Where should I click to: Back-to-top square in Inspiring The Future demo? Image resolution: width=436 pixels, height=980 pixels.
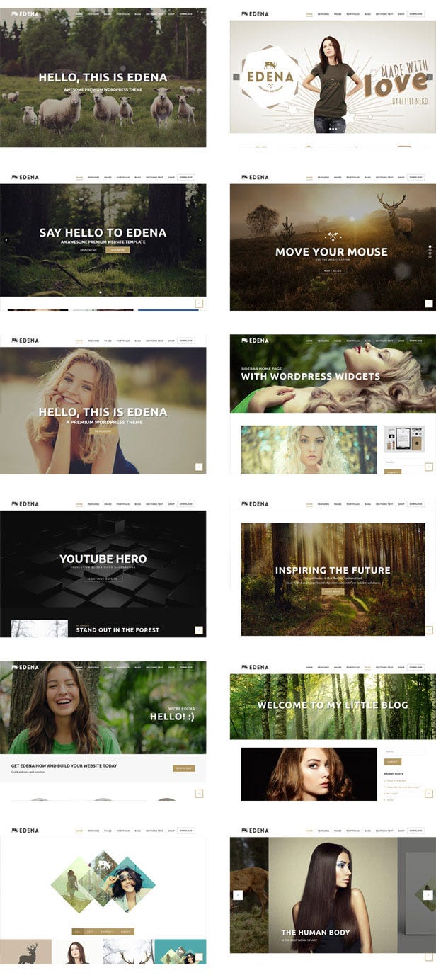coord(429,630)
